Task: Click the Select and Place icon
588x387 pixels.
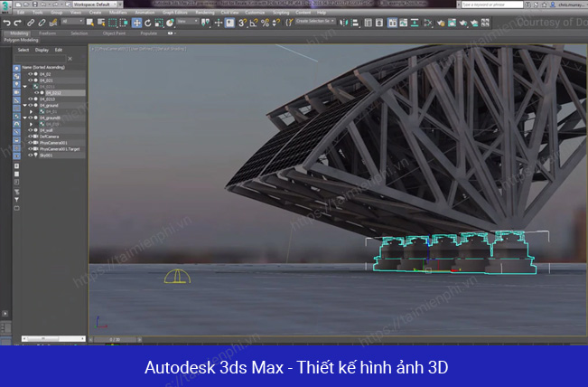Action: tap(170, 23)
